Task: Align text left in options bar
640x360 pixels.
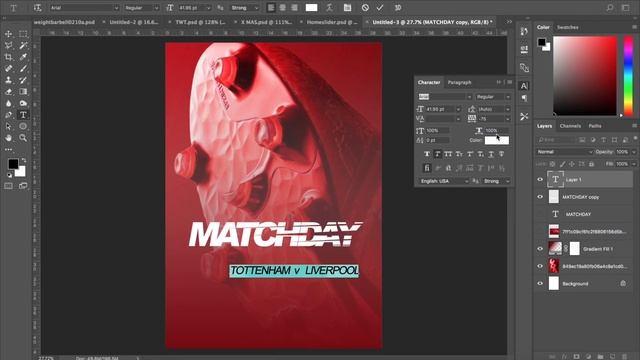Action: 271,8
